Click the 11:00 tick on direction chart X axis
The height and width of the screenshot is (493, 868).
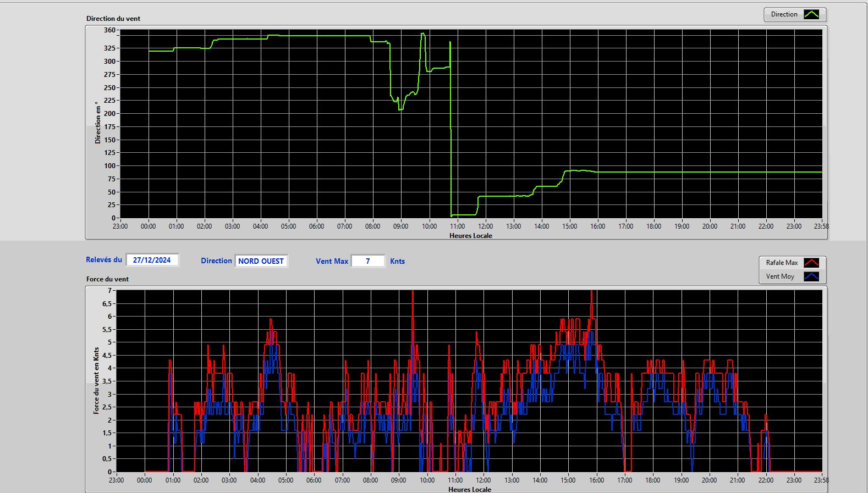click(457, 226)
